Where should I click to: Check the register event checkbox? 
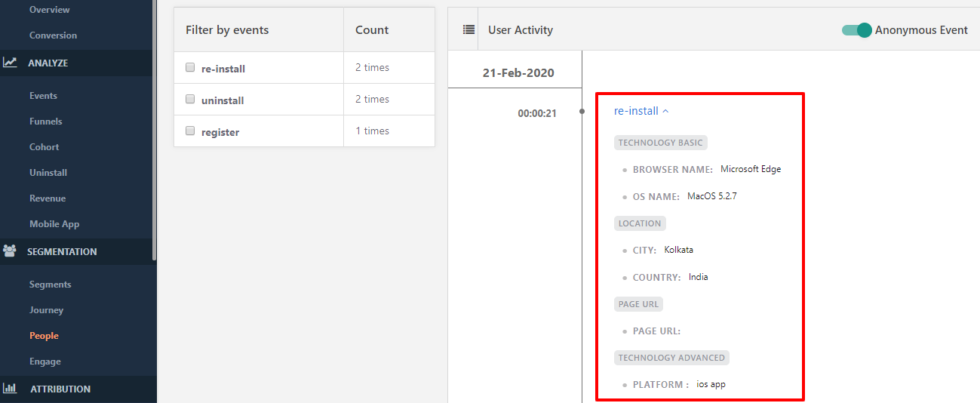click(x=190, y=131)
